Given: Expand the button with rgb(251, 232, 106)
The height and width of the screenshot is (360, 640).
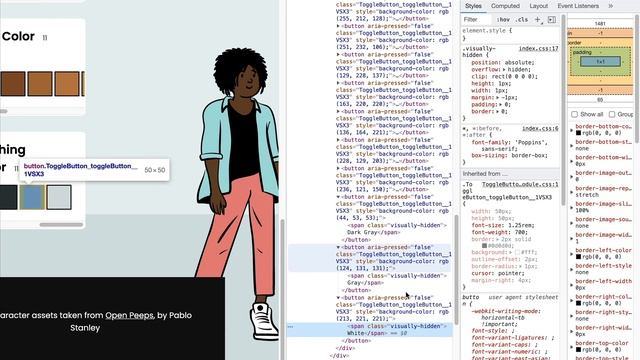Looking at the screenshot, I should 338,26.
